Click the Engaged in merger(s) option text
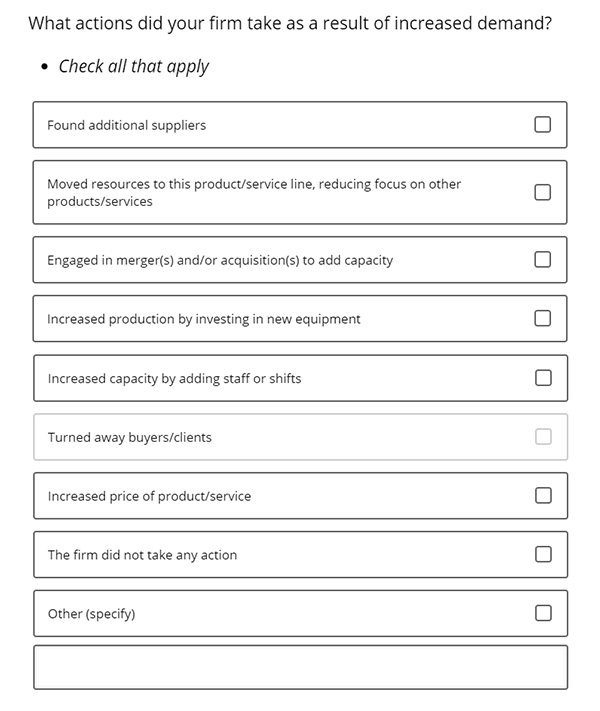Image resolution: width=600 pixels, height=711 pixels. tap(220, 260)
